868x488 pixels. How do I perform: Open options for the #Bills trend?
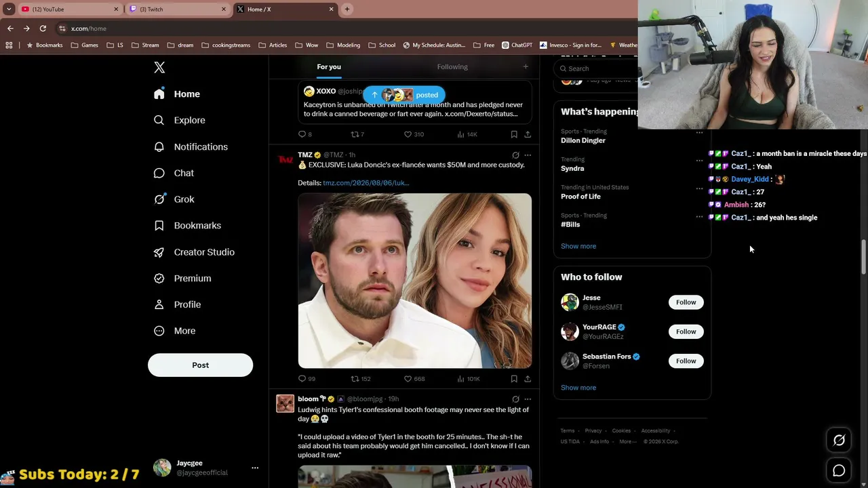699,217
